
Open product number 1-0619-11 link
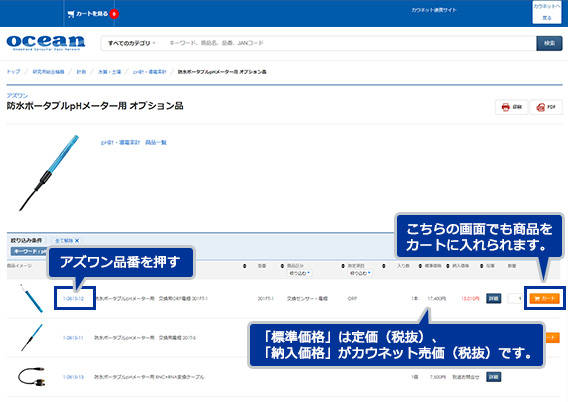[x=73, y=338]
